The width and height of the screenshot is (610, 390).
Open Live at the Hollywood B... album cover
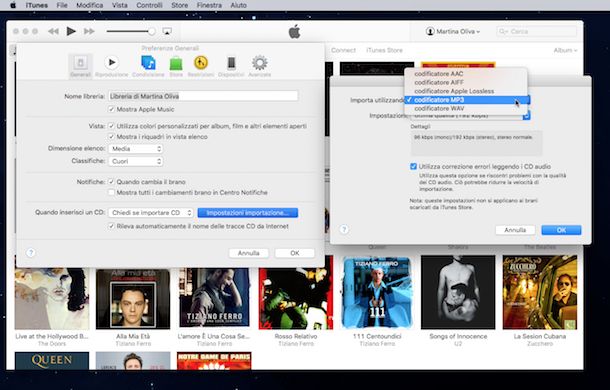(52, 299)
